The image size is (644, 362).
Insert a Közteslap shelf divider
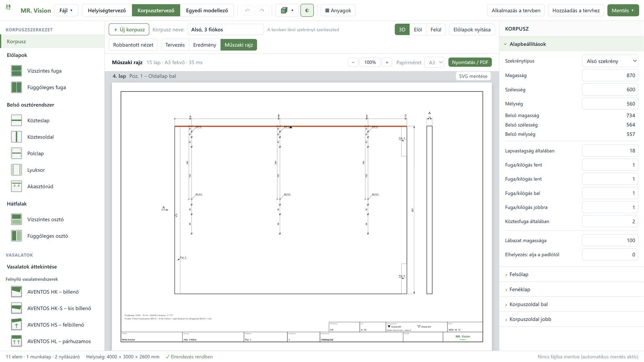point(52,120)
